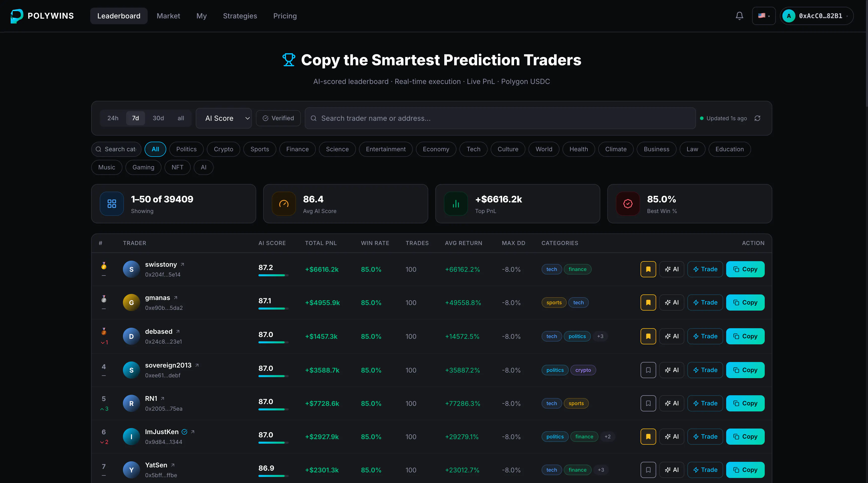Open the Strategies tab
This screenshot has height=483, width=868.
click(240, 16)
